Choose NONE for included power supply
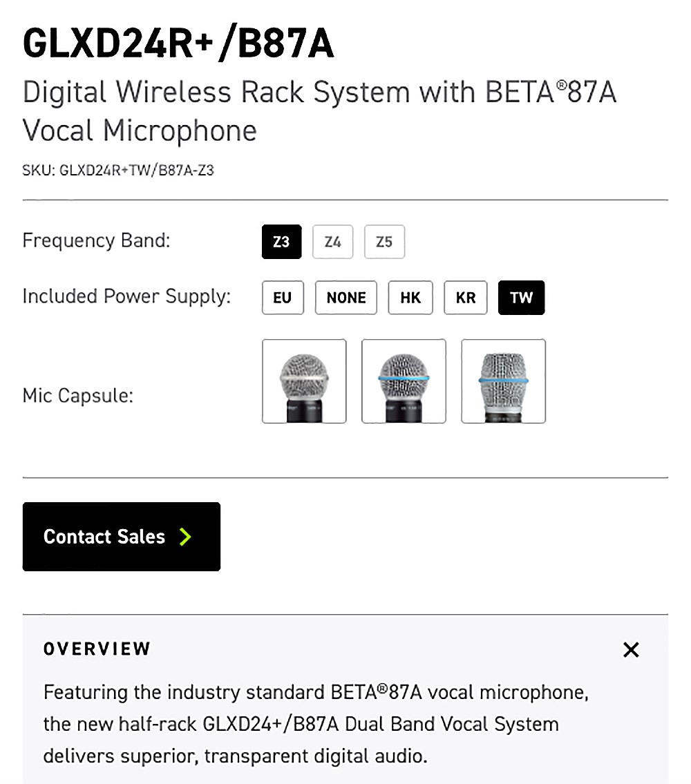The width and height of the screenshot is (691, 784). 345,298
